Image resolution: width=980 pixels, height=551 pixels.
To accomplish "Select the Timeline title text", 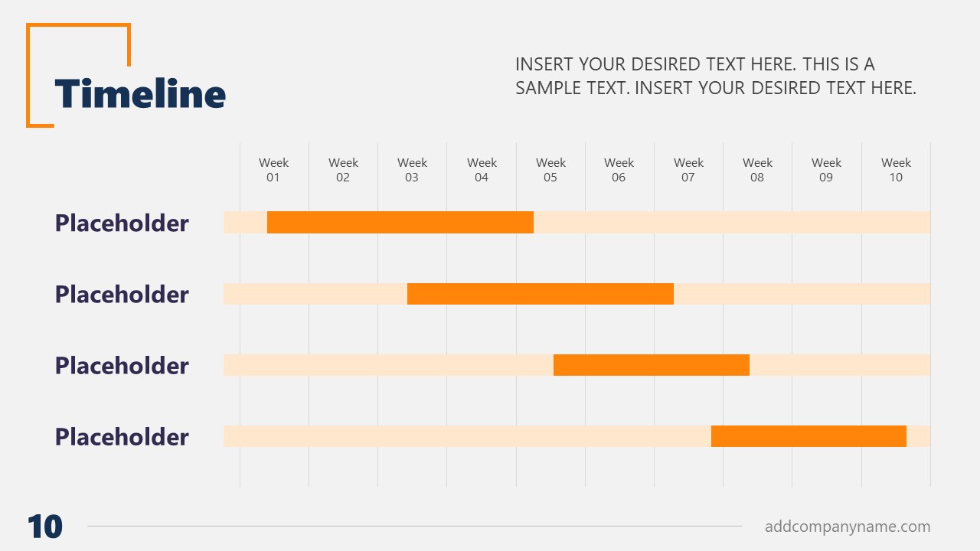I will (140, 94).
